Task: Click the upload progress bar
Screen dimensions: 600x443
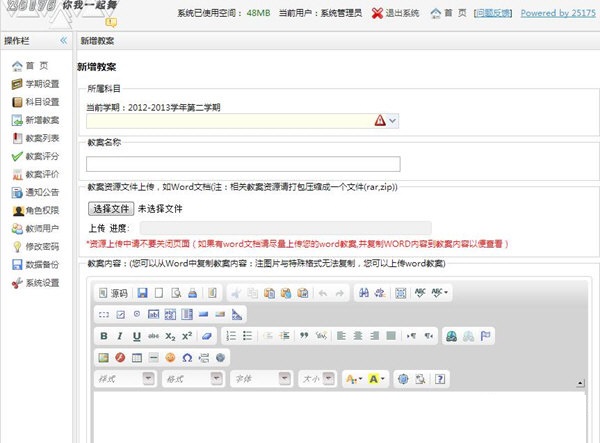Action: point(285,228)
